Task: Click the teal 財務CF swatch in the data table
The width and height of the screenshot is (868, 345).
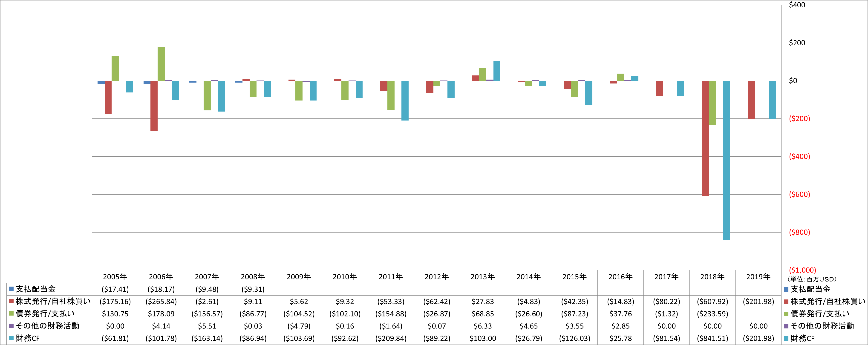Action: click(11, 338)
